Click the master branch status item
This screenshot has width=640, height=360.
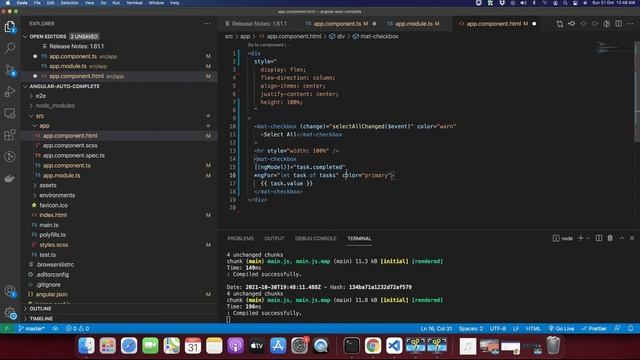31,329
